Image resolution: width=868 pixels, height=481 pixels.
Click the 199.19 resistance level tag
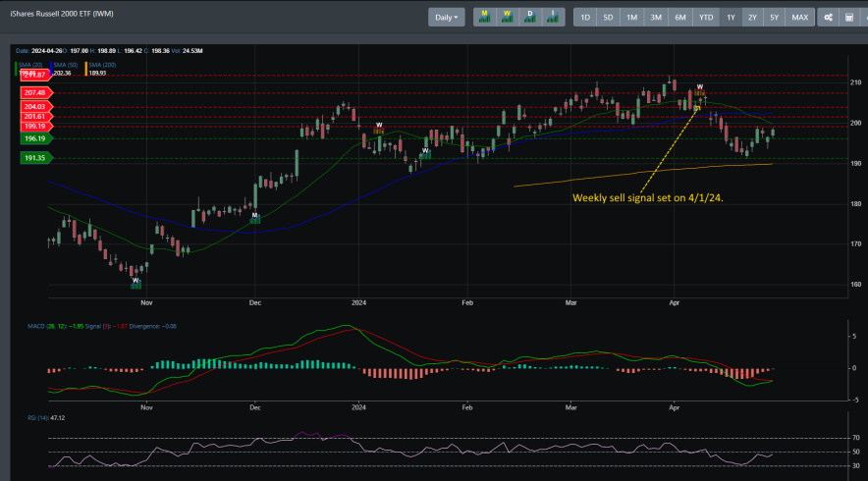(36, 127)
